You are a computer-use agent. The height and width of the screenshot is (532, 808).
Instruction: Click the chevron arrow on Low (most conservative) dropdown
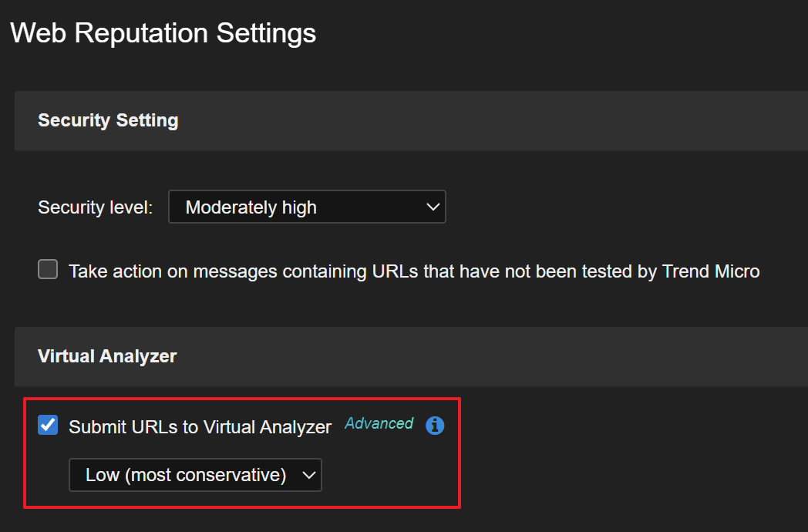pyautogui.click(x=309, y=475)
